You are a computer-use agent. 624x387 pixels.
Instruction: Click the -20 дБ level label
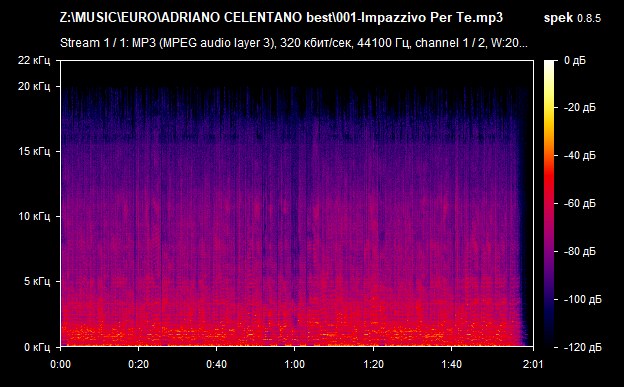580,108
